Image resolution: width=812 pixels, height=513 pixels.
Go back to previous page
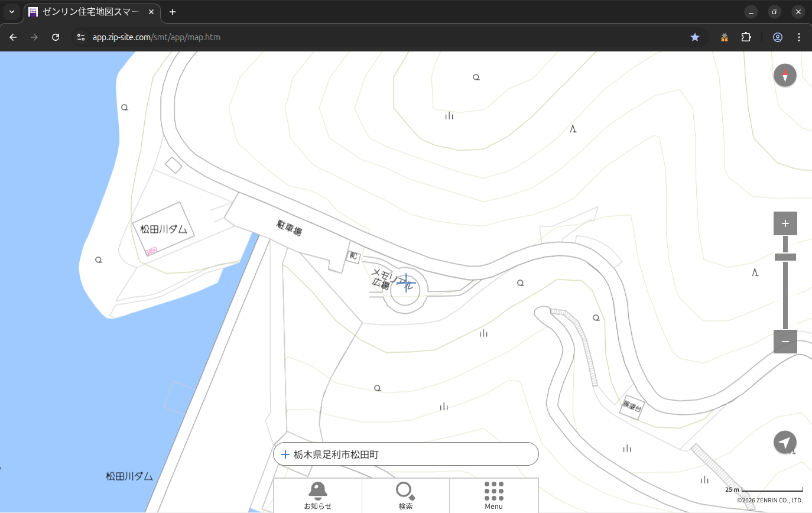tap(13, 37)
